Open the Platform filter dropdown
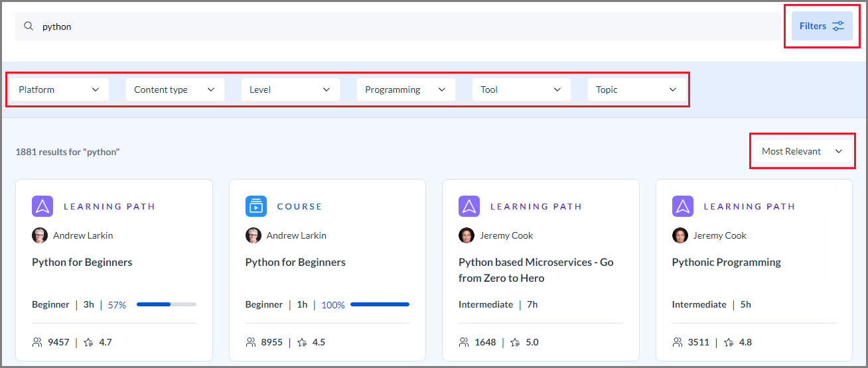Viewport: 868px width, 368px height. point(60,90)
